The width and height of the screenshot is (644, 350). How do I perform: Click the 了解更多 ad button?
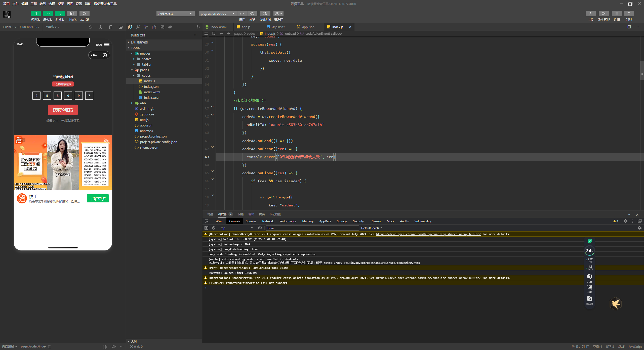pos(98,198)
